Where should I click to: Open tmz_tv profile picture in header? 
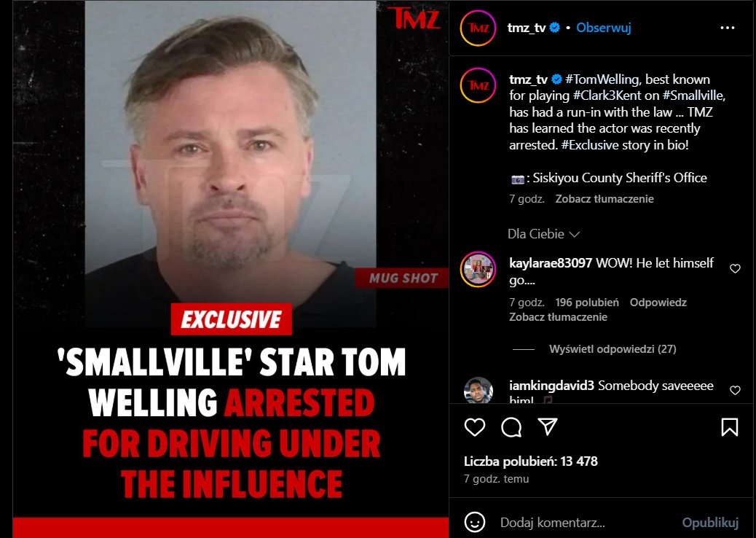tap(478, 28)
